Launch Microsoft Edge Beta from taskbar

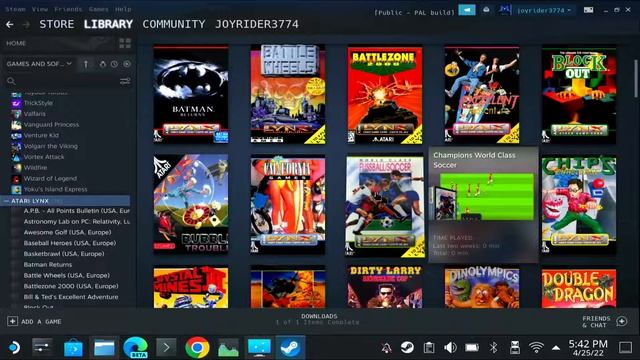[135, 348]
